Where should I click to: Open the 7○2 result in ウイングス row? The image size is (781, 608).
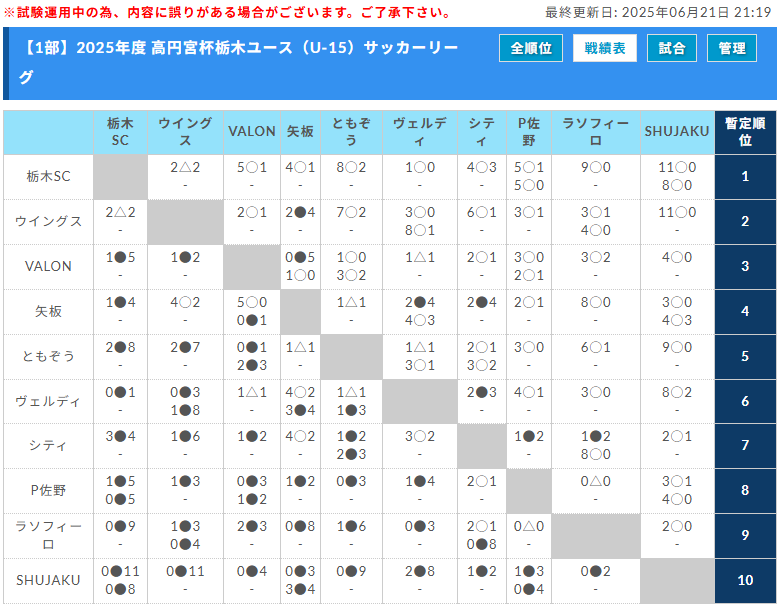pos(351,213)
